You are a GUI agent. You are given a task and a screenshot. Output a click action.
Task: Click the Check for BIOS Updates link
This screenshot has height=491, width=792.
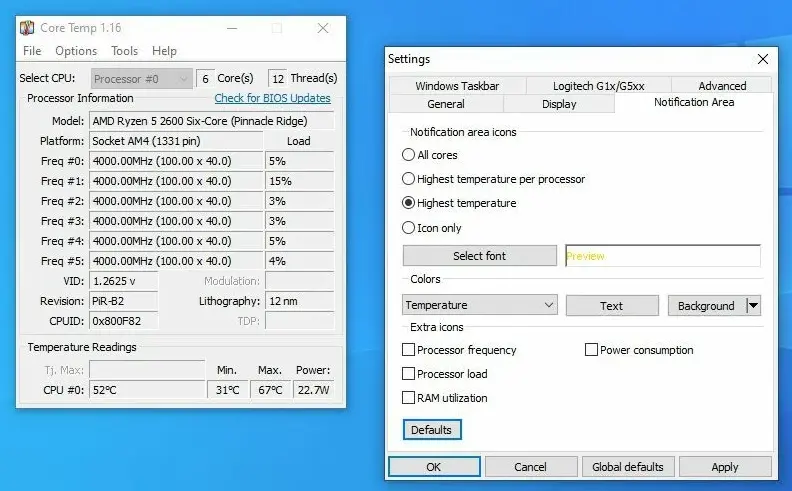(272, 98)
